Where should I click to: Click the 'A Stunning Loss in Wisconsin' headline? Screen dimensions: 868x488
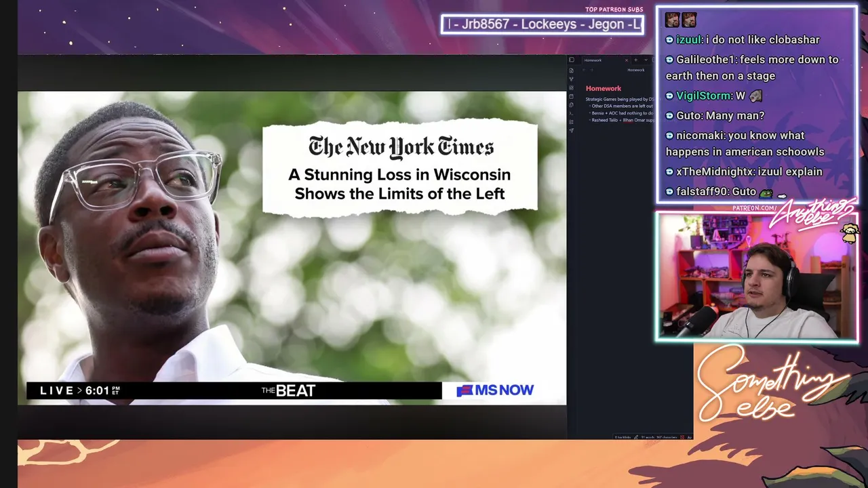399,184
